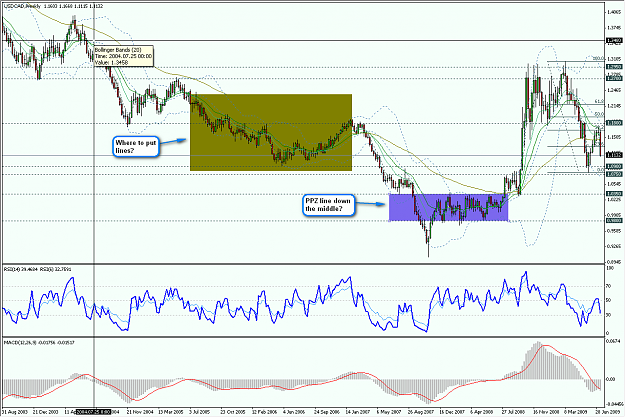Click the 16 Dec 2007 date label
The image size is (625, 417).
(453, 411)
